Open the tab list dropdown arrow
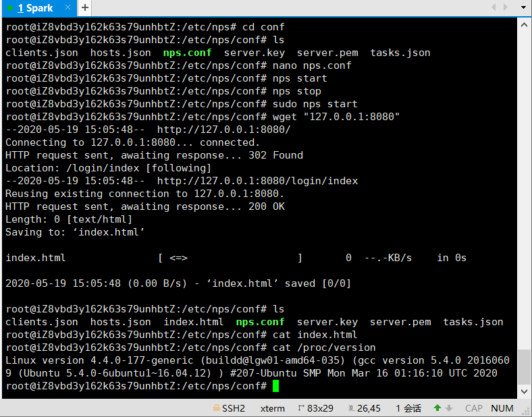Image resolution: width=532 pixels, height=417 pixels. point(523,7)
